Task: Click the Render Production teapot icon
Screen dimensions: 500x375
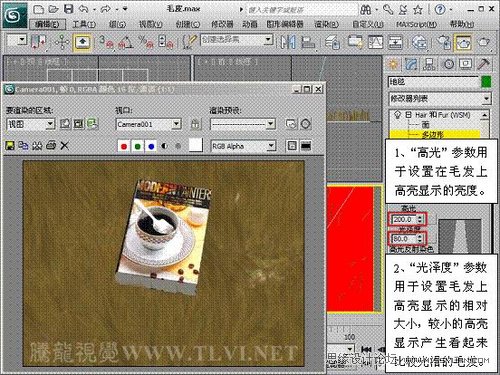Action: point(484,42)
